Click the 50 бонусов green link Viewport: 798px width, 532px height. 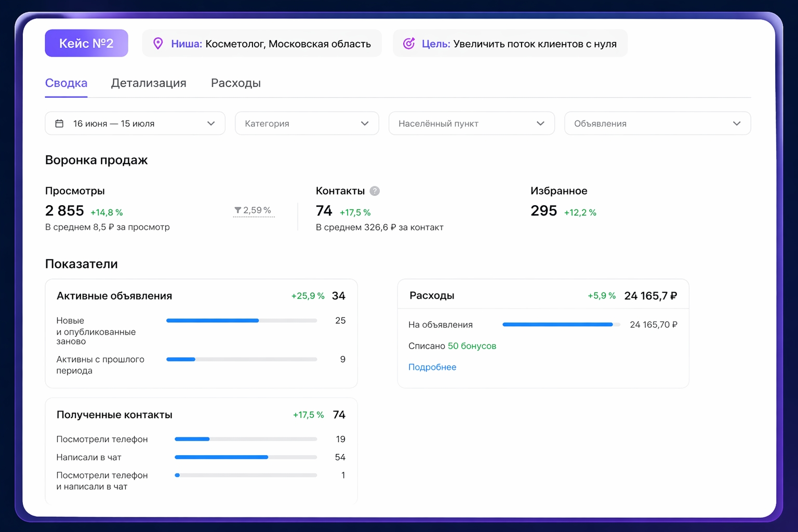(472, 346)
